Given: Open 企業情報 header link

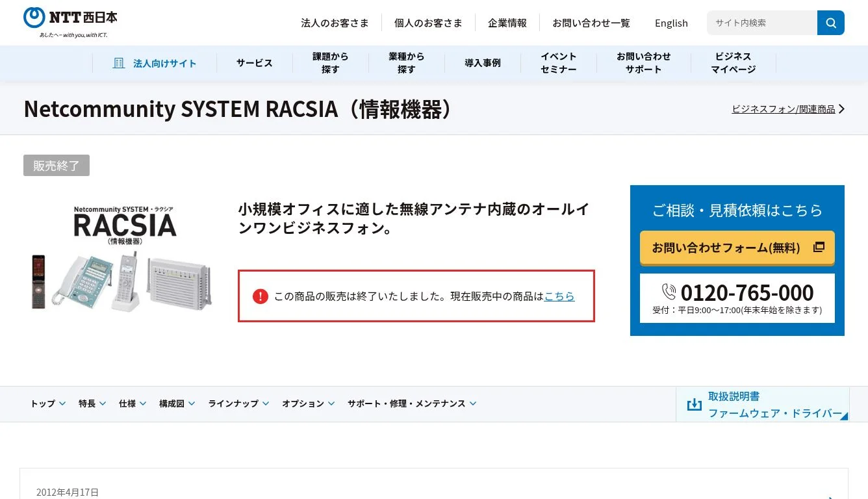Looking at the screenshot, I should [x=507, y=23].
